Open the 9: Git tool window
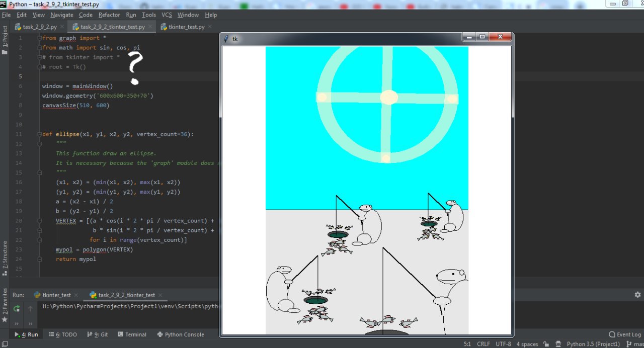644x348 pixels. tap(97, 334)
